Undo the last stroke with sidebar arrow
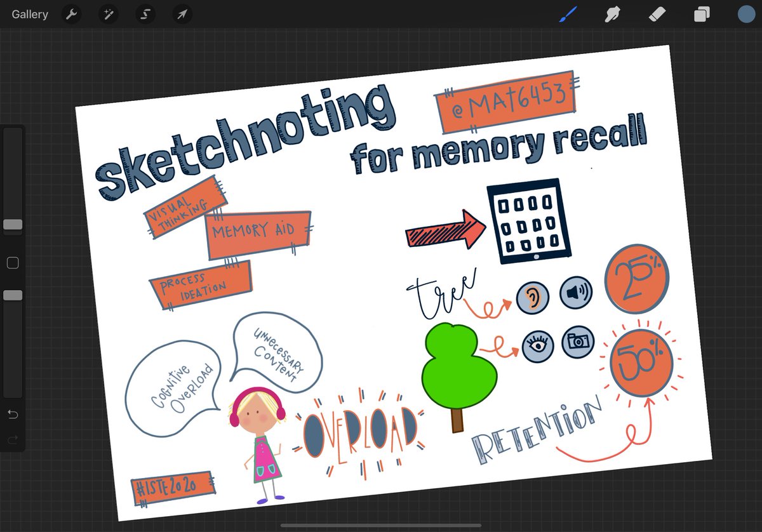Image resolution: width=762 pixels, height=532 pixels. [13, 415]
